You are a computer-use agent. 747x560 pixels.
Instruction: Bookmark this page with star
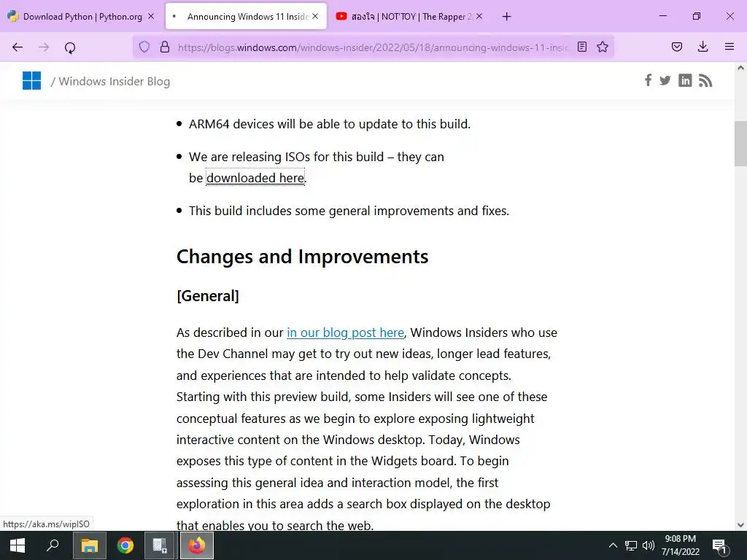click(x=603, y=47)
